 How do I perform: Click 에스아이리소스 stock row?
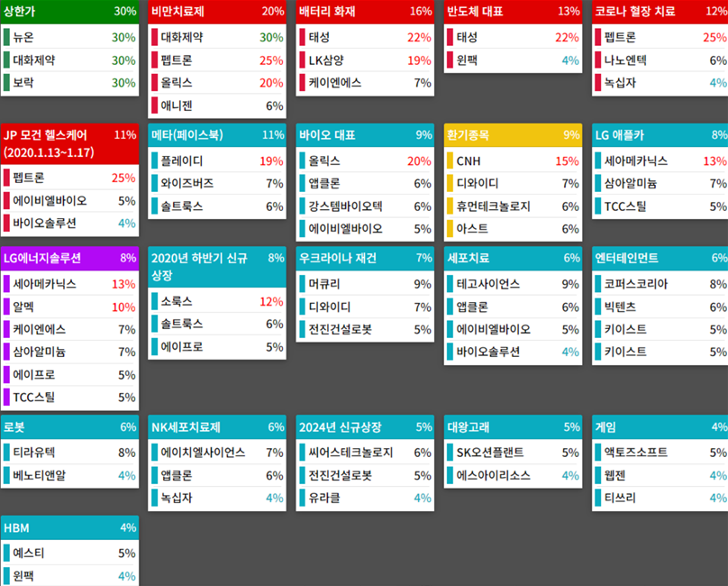tap(513, 475)
